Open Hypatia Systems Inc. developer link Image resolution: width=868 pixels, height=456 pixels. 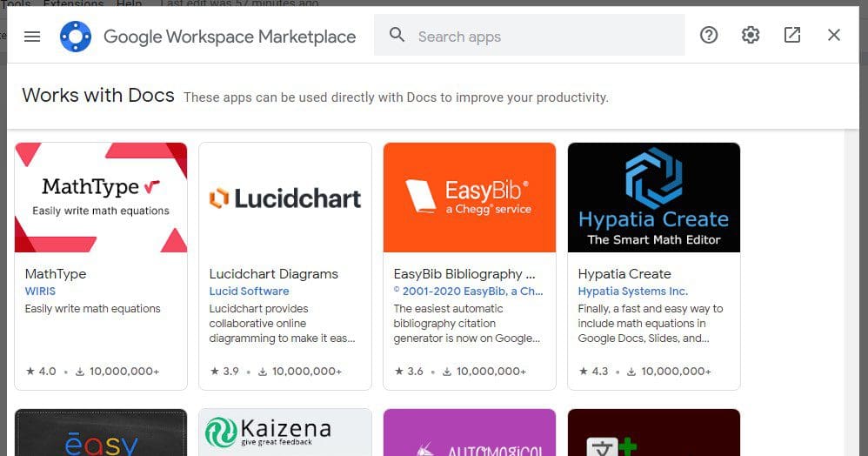click(632, 291)
